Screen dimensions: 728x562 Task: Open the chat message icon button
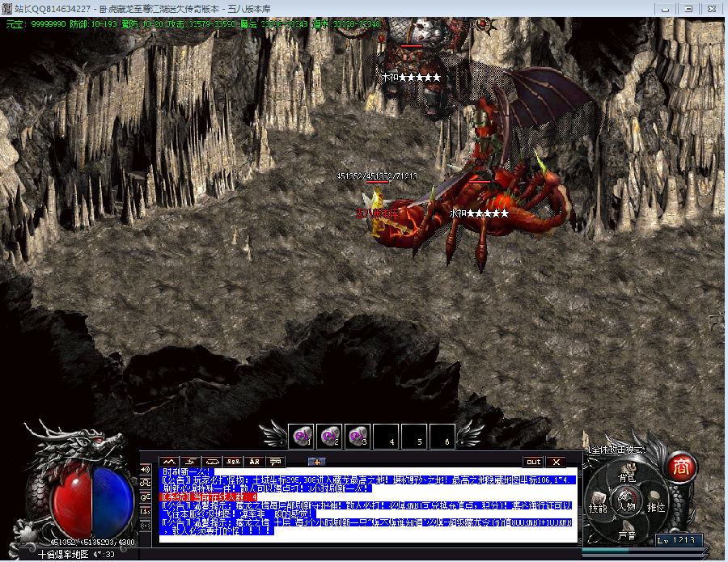275,462
